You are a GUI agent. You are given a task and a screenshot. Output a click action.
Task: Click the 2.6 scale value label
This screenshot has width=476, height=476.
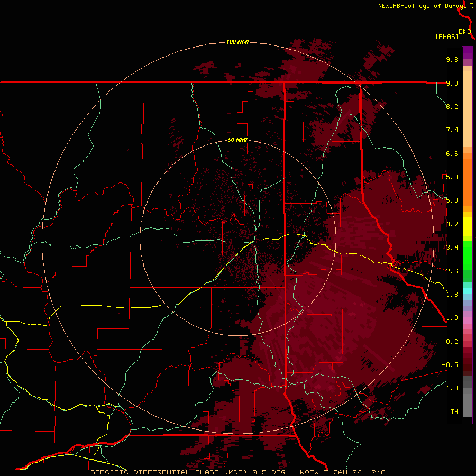[x=452, y=271]
